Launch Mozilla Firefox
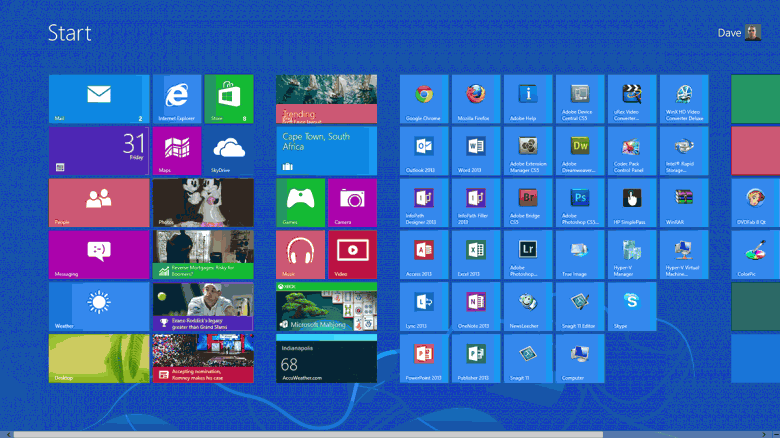780x438 pixels. coord(476,99)
